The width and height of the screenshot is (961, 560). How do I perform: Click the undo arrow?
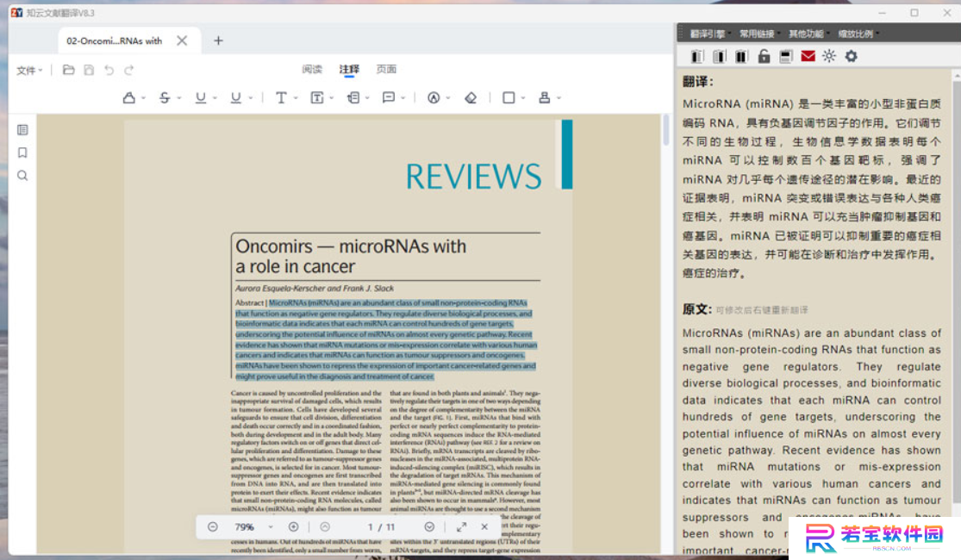(x=109, y=70)
